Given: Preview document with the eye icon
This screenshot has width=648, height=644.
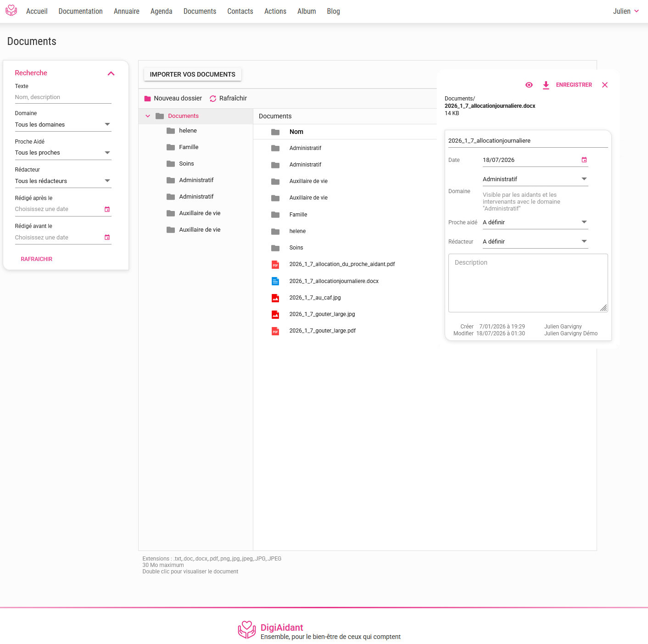Looking at the screenshot, I should 529,85.
